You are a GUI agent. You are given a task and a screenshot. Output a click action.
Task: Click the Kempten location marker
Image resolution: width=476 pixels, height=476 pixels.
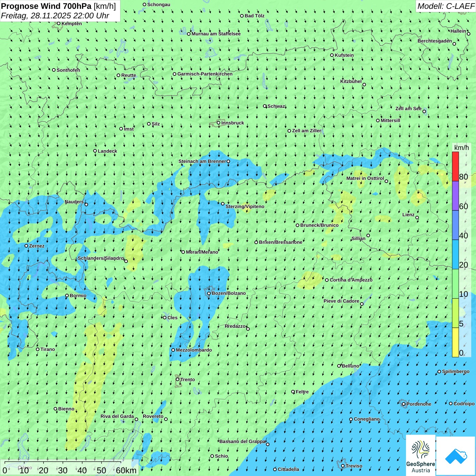[59, 23]
